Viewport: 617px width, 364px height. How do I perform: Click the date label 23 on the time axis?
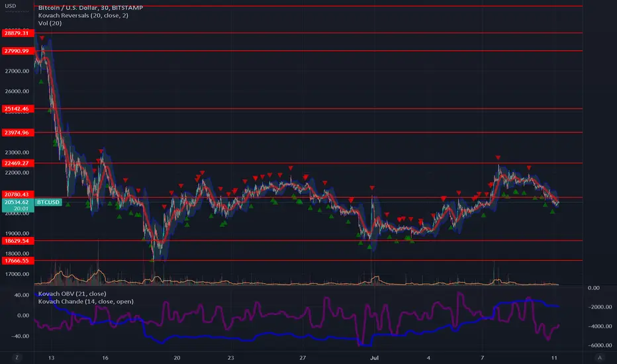pos(230,357)
